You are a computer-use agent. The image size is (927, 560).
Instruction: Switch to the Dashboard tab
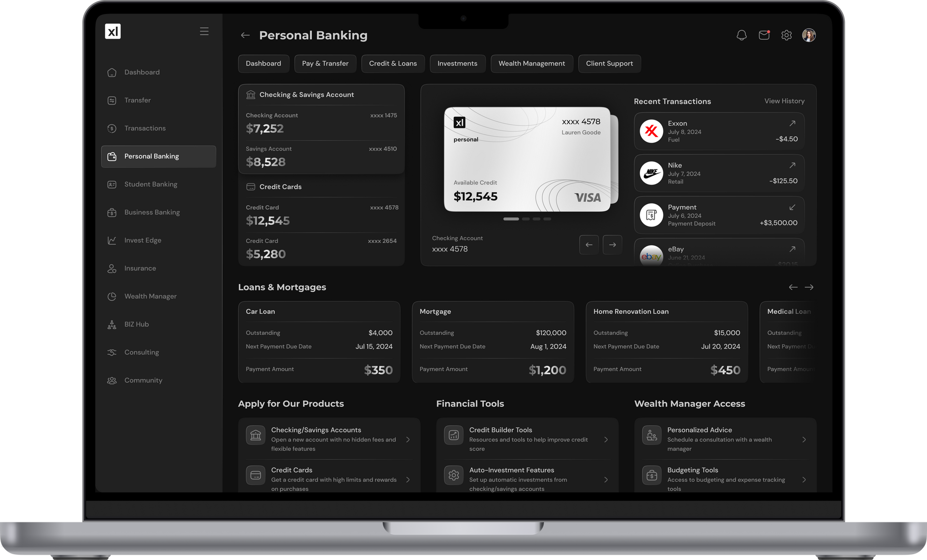[x=264, y=64]
